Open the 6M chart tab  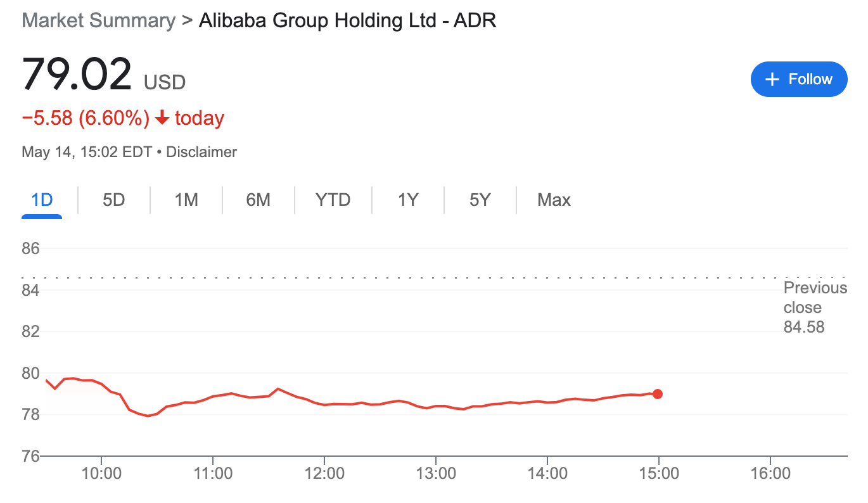click(x=258, y=200)
